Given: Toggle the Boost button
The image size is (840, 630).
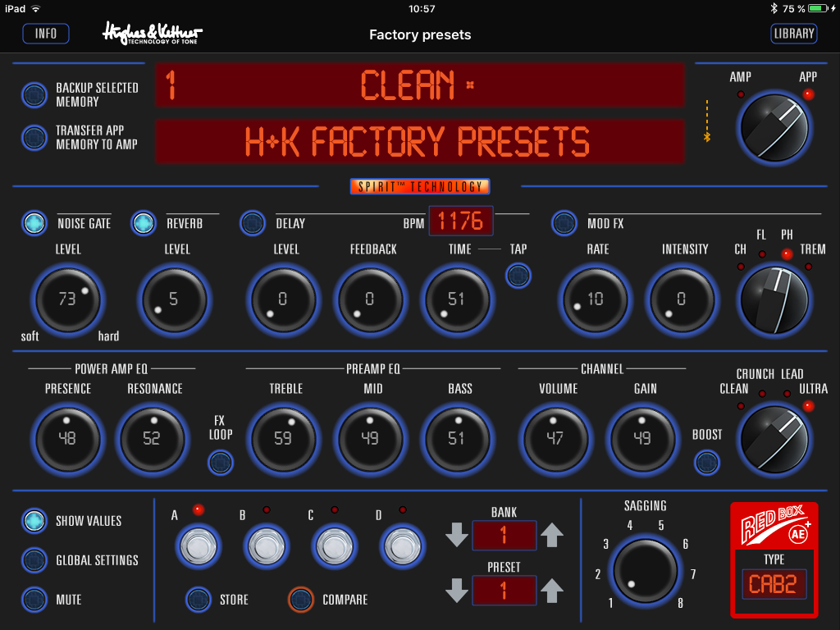Looking at the screenshot, I should (x=706, y=463).
